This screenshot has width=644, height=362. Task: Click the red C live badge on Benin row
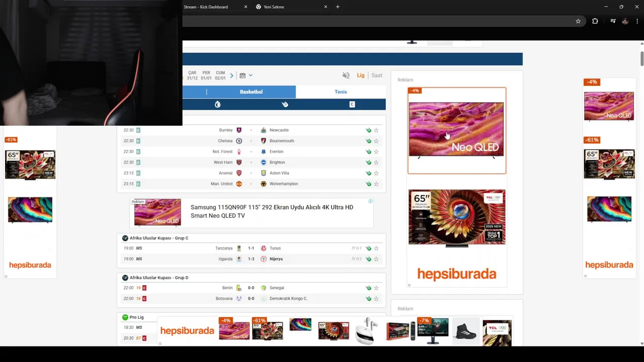(144, 288)
